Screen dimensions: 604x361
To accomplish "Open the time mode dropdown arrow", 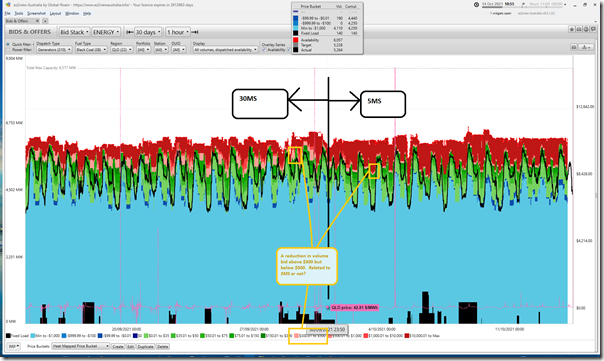I will [x=565, y=5].
